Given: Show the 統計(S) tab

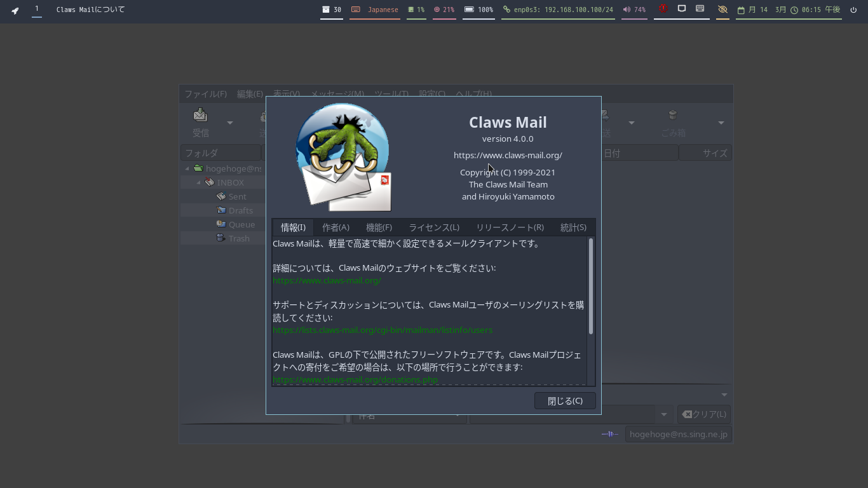Looking at the screenshot, I should coord(573,227).
